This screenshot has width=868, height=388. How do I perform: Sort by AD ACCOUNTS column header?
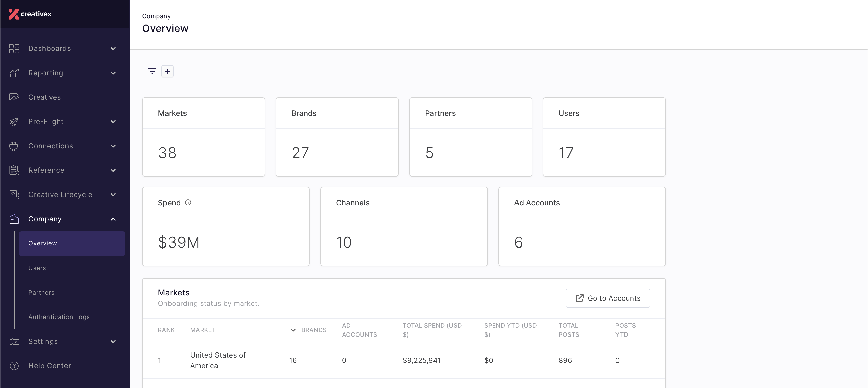[x=359, y=330]
